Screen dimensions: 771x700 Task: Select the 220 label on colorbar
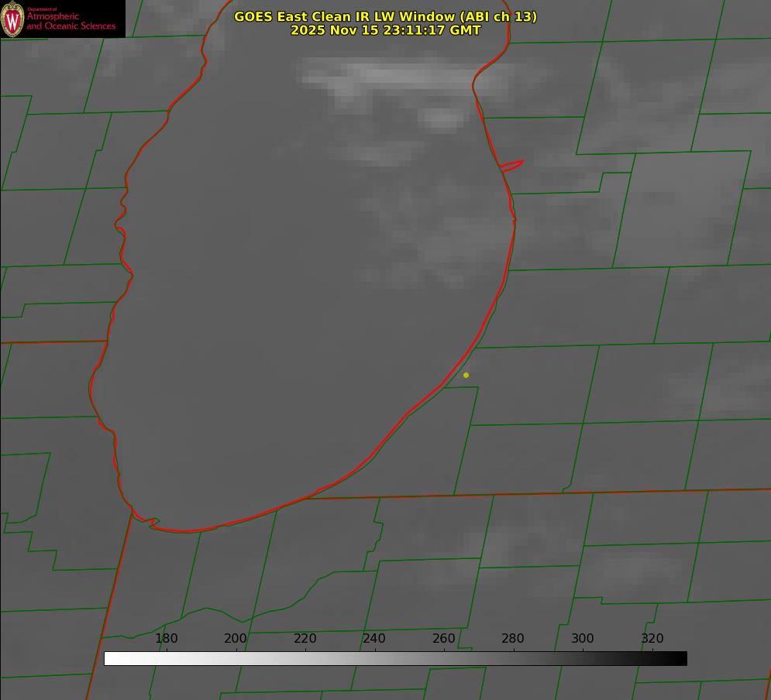point(305,639)
